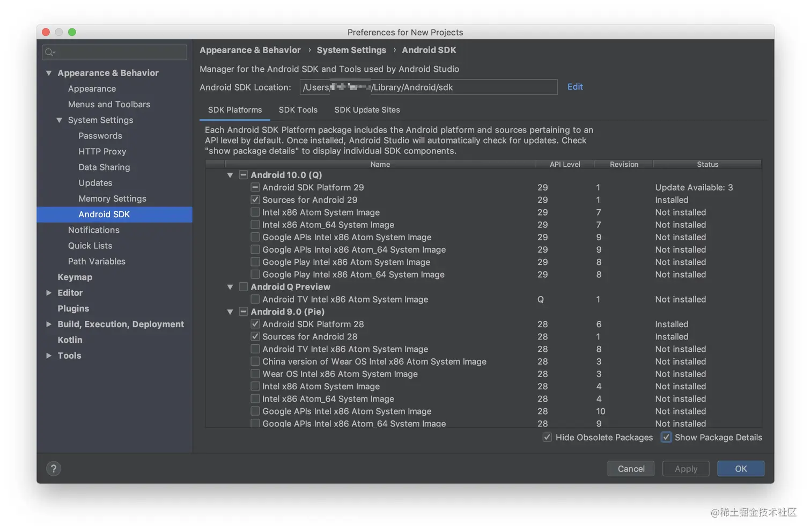Click the settings search field
Screen dimensions: 811x532
point(114,52)
